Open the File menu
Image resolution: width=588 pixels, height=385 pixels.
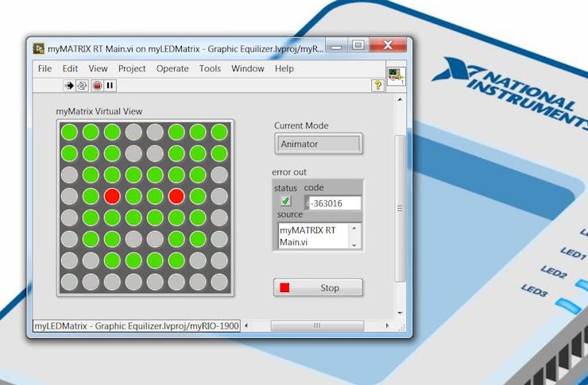[x=44, y=69]
